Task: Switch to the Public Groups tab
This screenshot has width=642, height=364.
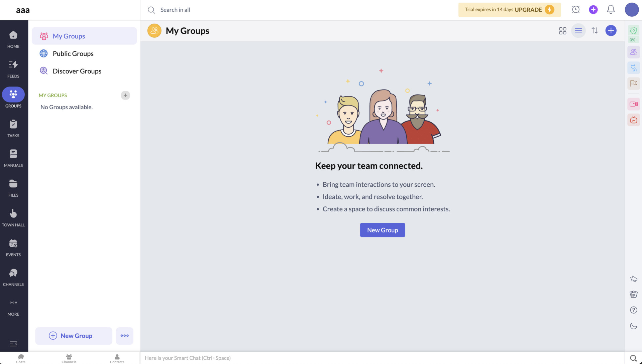Action: [73, 53]
